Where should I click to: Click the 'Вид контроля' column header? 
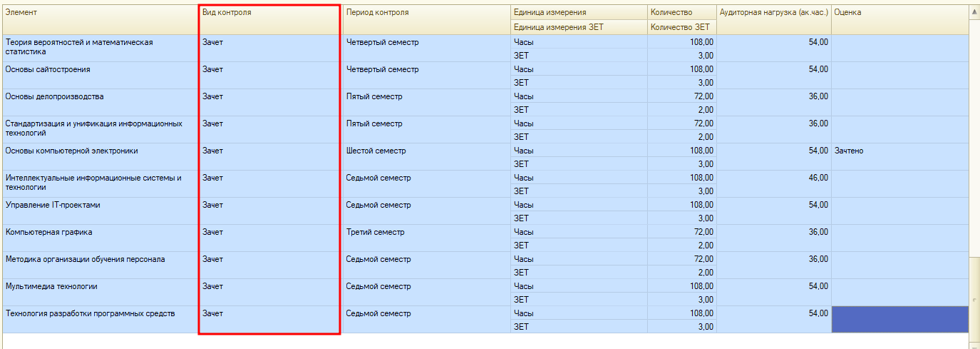[269, 13]
